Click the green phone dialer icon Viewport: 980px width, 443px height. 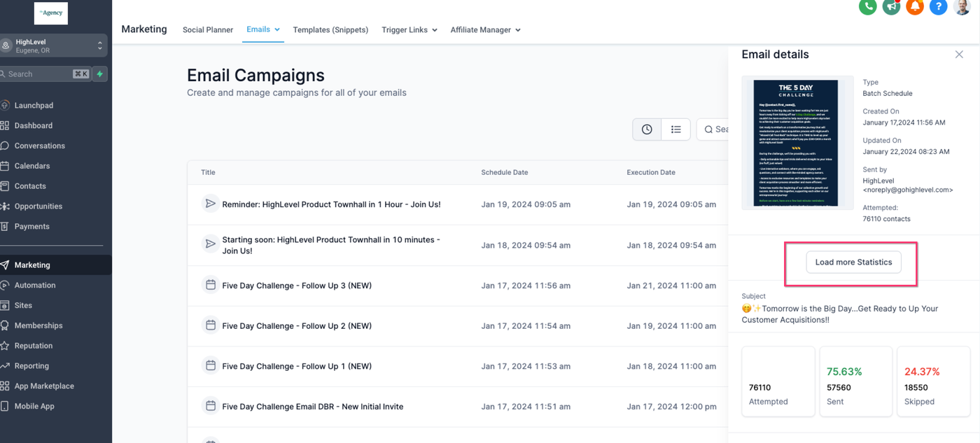click(x=867, y=6)
